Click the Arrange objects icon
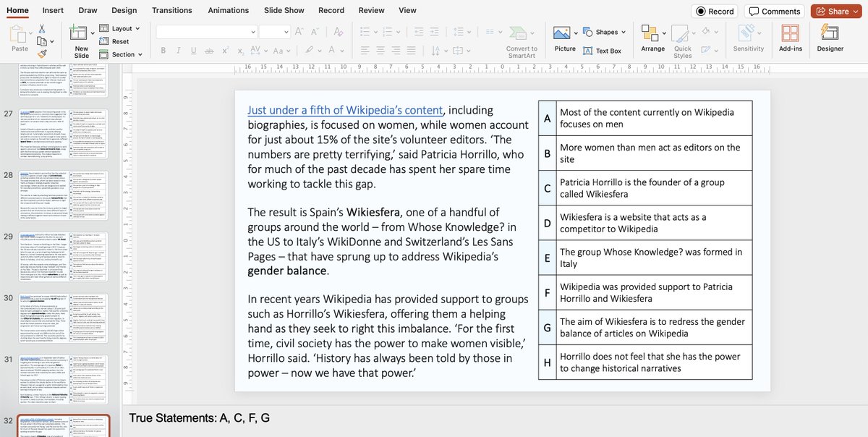868x437 pixels. 650,33
